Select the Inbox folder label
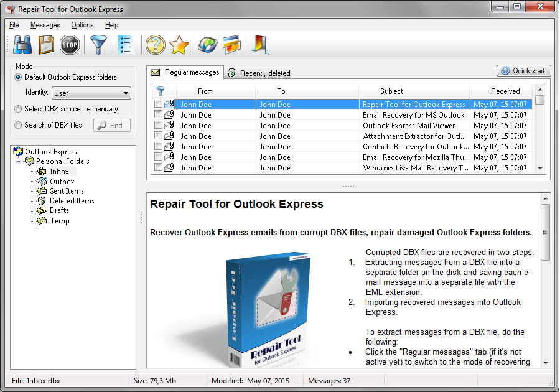The image size is (560, 392). point(59,172)
